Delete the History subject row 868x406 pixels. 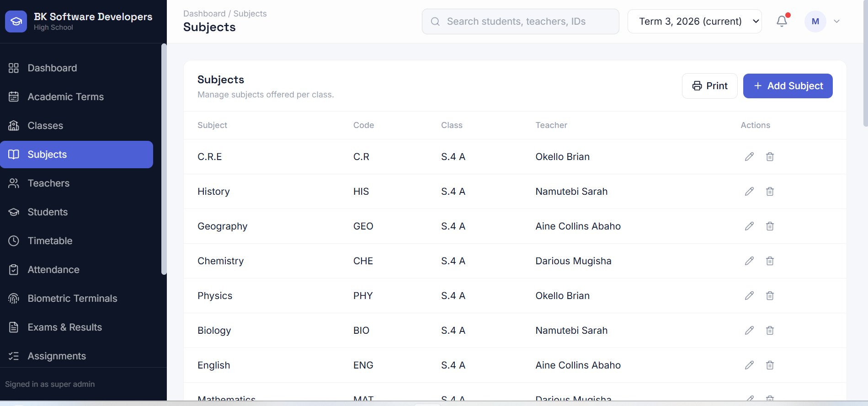tap(770, 192)
